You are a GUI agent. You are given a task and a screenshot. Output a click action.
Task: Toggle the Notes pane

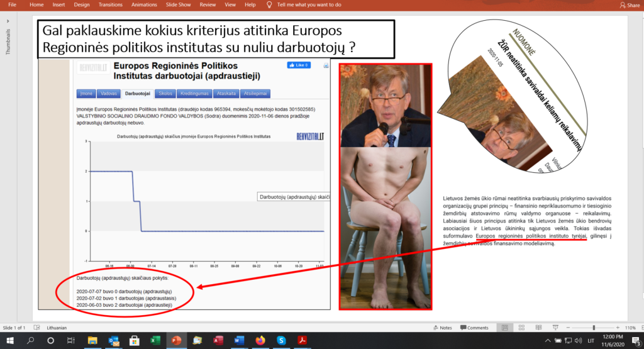pos(442,328)
